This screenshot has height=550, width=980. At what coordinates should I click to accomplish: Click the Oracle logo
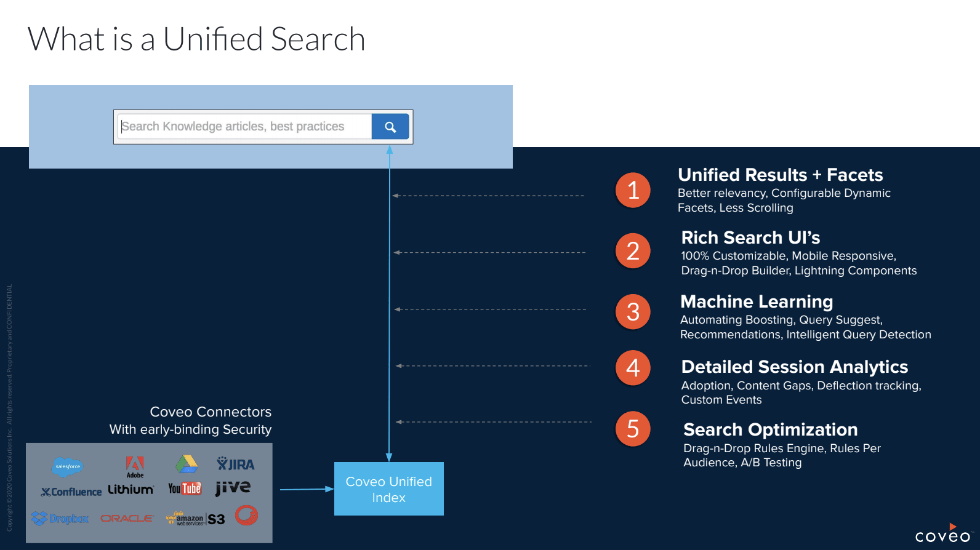126,519
